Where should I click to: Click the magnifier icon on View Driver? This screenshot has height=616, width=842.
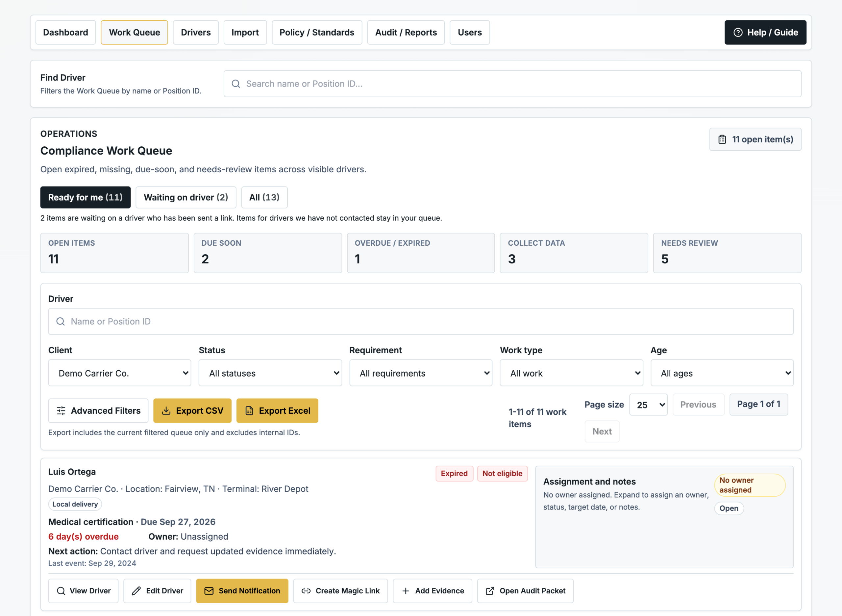coord(61,591)
